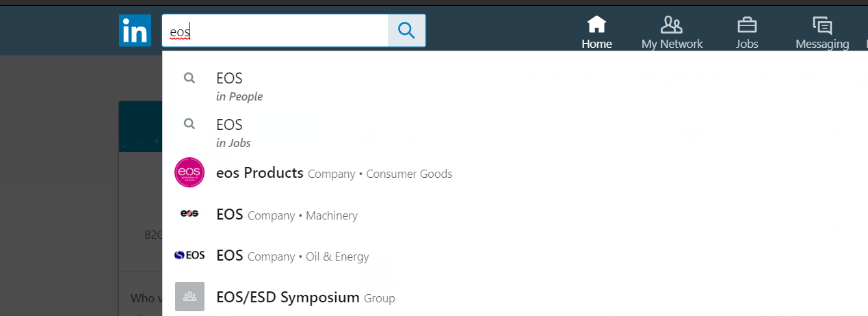The image size is (868, 316).
Task: Open My Network people icon
Action: [x=671, y=25]
